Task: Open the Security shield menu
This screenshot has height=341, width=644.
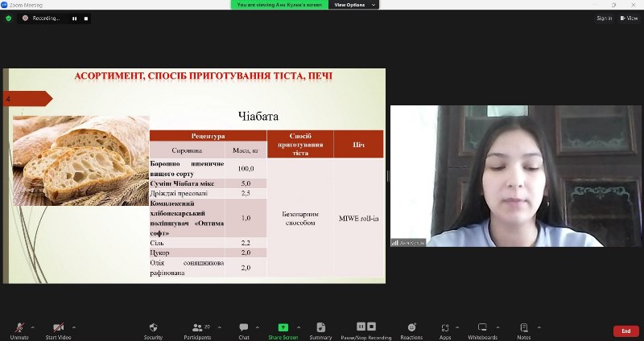Action: [x=153, y=331]
